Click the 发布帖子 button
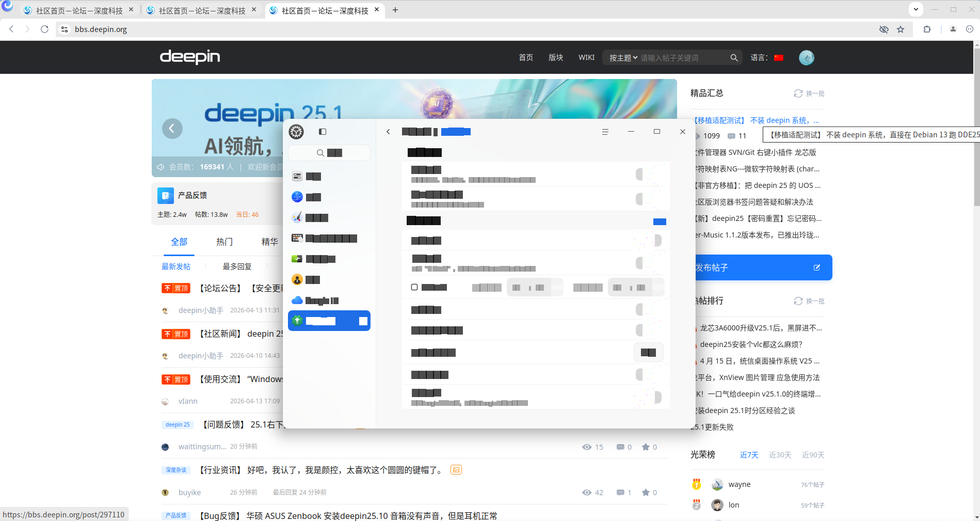980x521 pixels. click(763, 267)
